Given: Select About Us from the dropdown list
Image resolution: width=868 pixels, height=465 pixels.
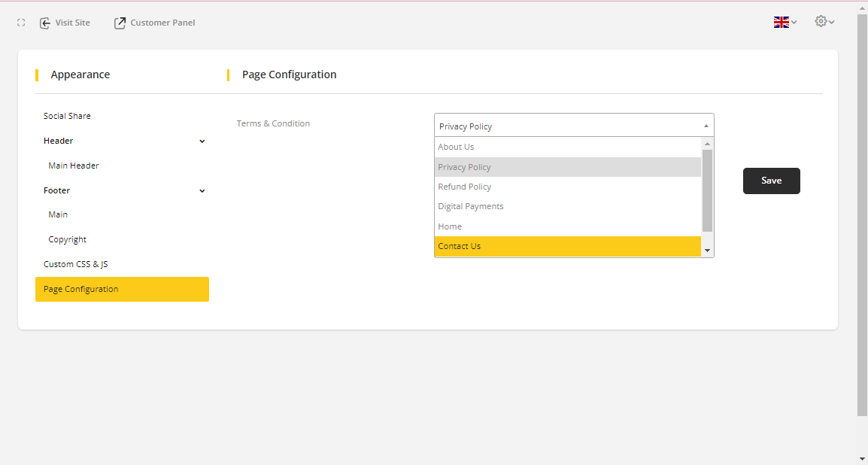Looking at the screenshot, I should 456,147.
